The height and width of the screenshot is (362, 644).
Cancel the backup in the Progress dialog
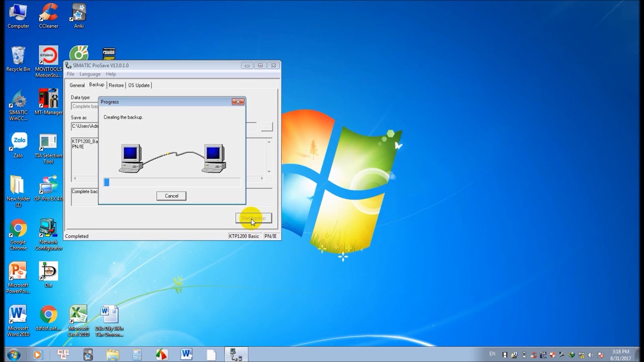pyautogui.click(x=172, y=196)
